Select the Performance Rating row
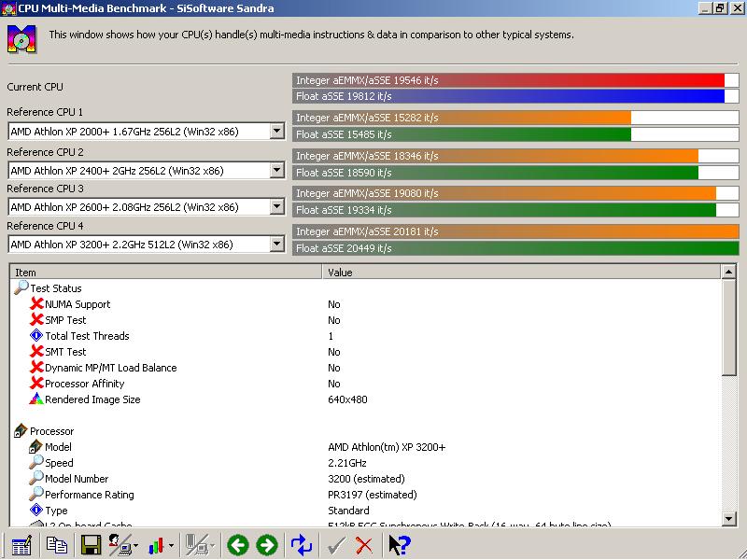 (90, 495)
